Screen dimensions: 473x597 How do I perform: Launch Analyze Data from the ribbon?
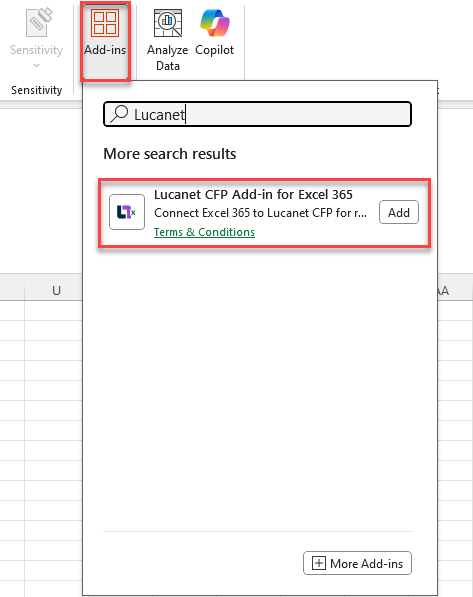click(168, 40)
